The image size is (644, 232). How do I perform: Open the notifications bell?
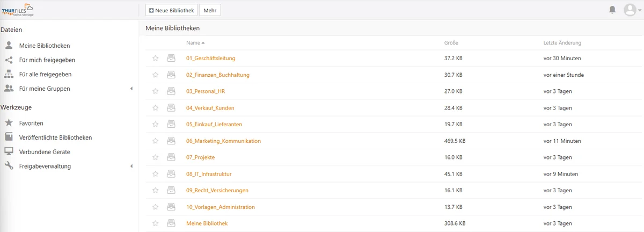coord(612,10)
